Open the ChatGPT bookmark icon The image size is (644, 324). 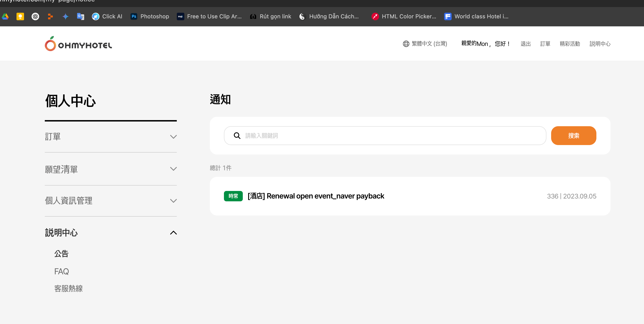pyautogui.click(x=35, y=16)
